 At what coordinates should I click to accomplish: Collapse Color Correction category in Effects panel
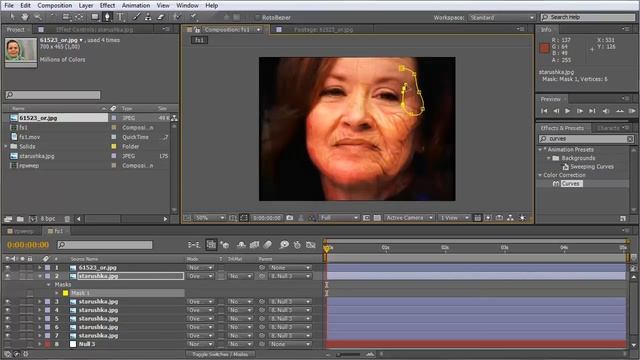(x=540, y=175)
